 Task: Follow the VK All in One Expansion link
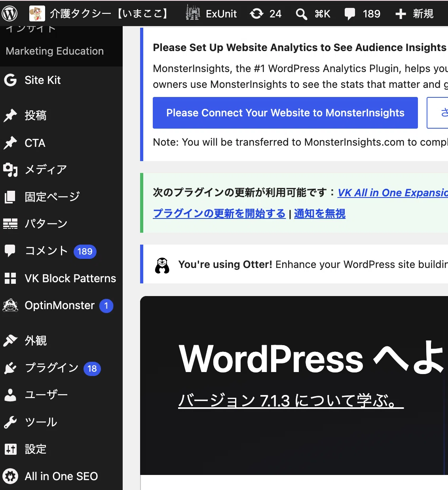point(393,193)
